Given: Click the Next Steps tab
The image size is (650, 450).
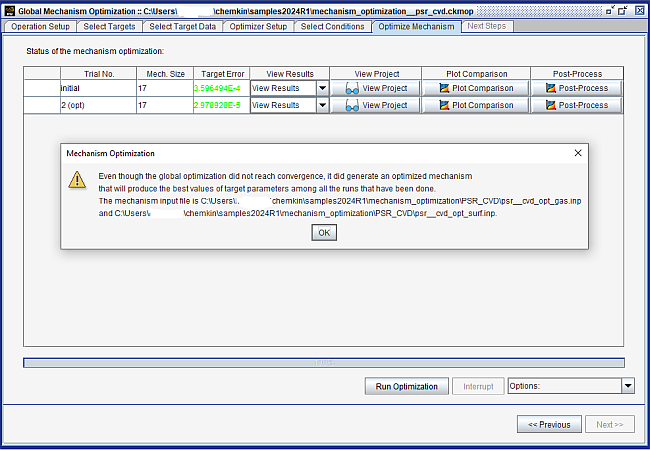Looking at the screenshot, I should (487, 26).
